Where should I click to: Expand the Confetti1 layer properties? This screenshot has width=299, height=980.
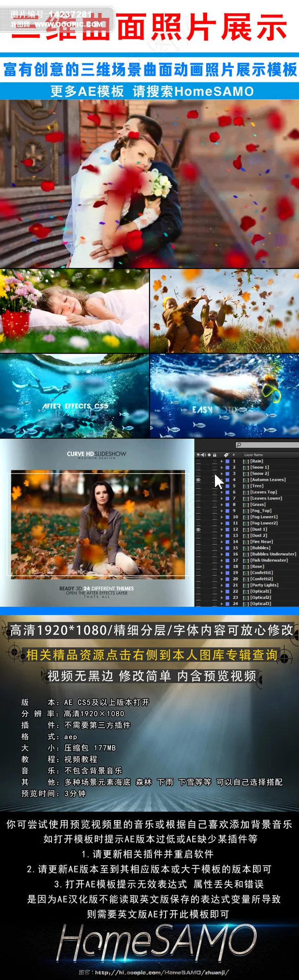[x=222, y=572]
